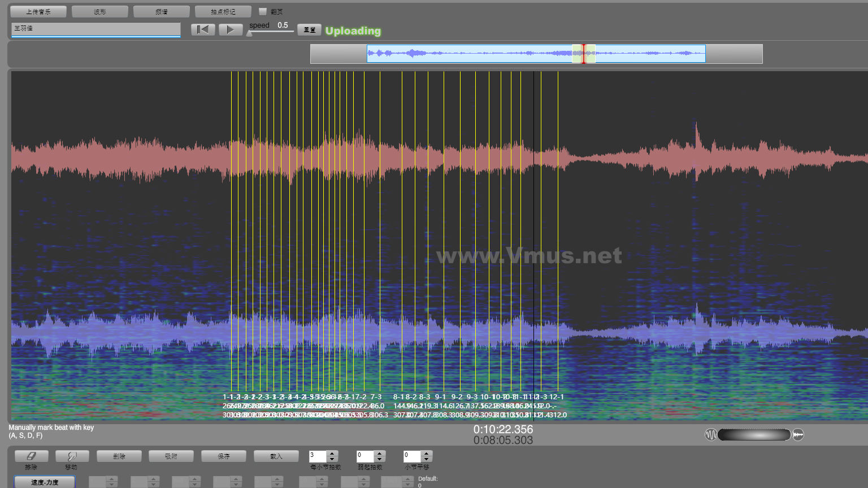868x488 pixels.
Task: Decrease the beats-per-measure (每小节拍数) value
Action: point(332,459)
